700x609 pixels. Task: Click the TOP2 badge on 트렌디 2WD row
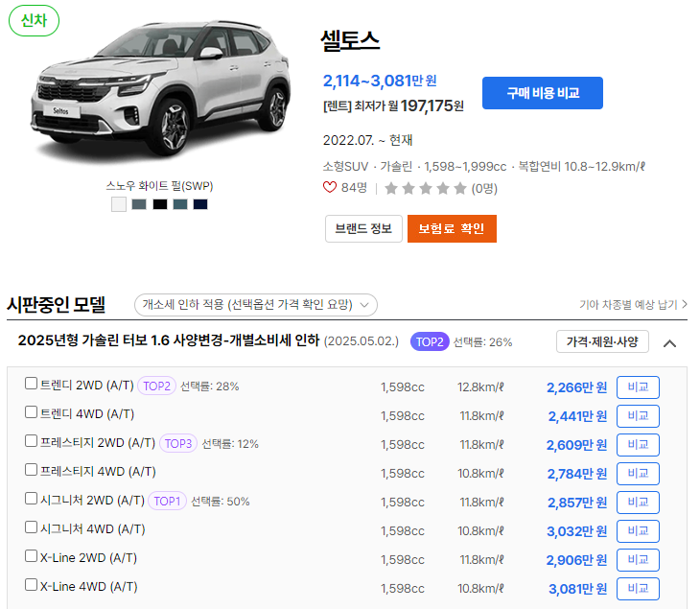[156, 386]
